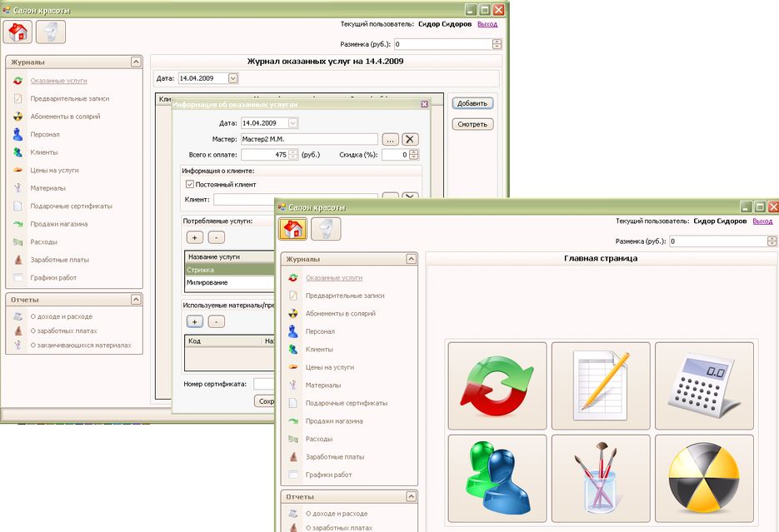
Task: Open Предварительные записи in front window sidebar
Action: pos(345,296)
